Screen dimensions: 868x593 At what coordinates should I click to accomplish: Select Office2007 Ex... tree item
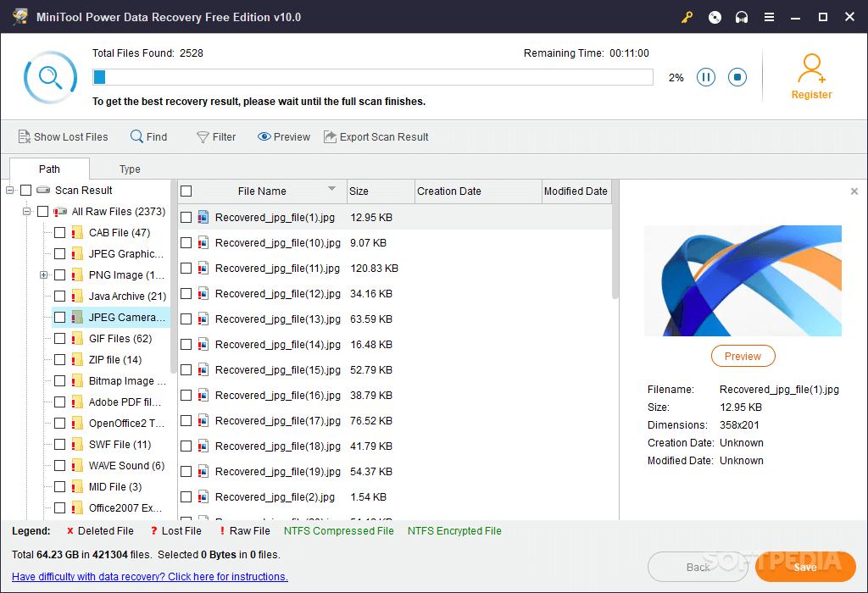coord(125,507)
